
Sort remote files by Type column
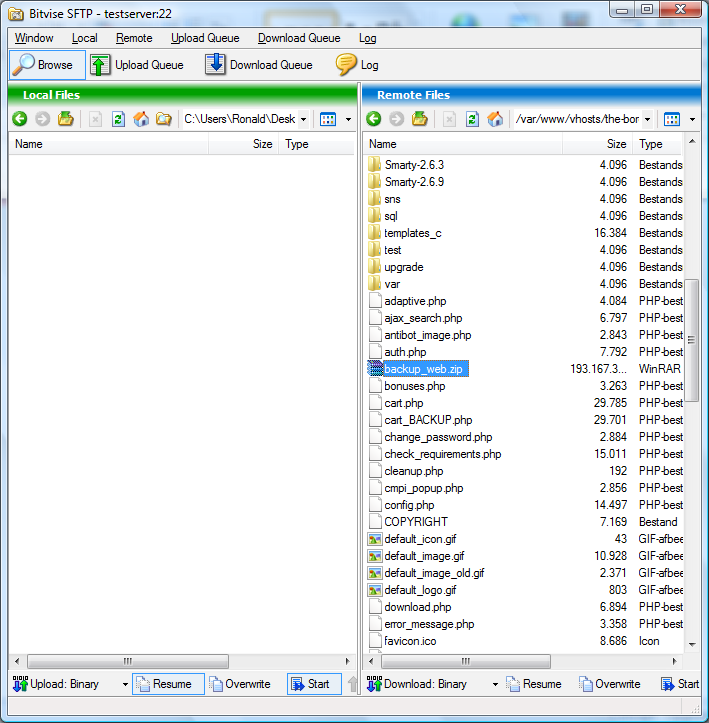coord(657,144)
